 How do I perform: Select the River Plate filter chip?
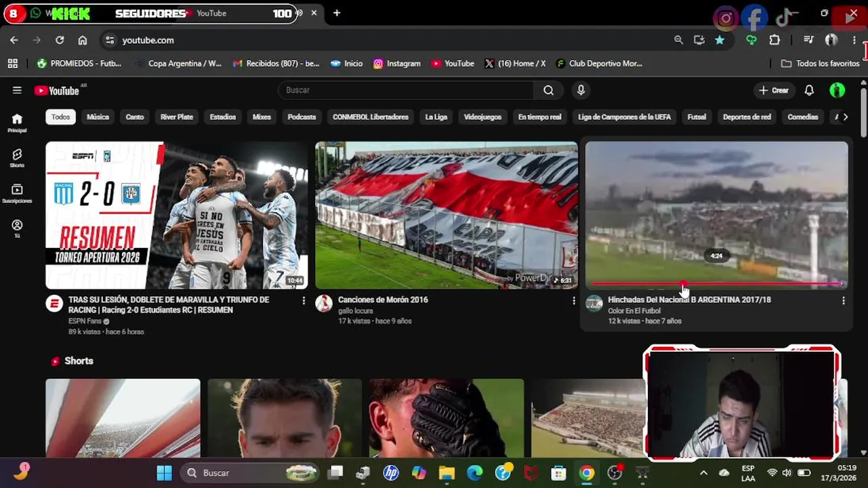coord(177,117)
